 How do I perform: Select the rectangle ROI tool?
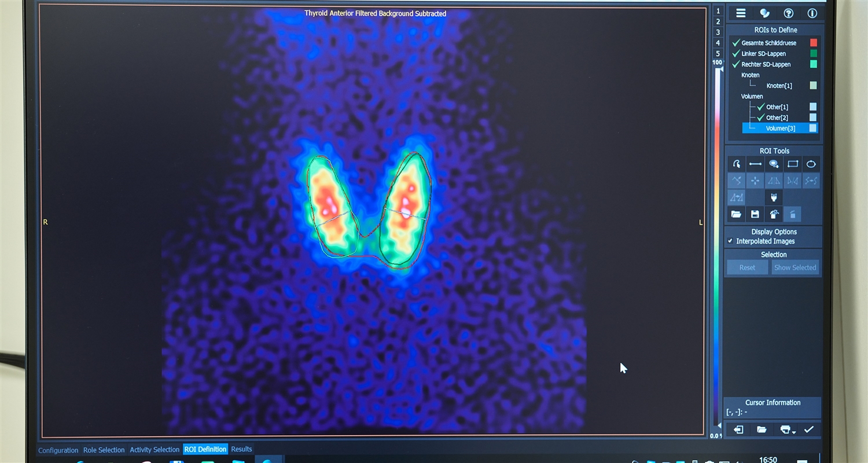792,164
